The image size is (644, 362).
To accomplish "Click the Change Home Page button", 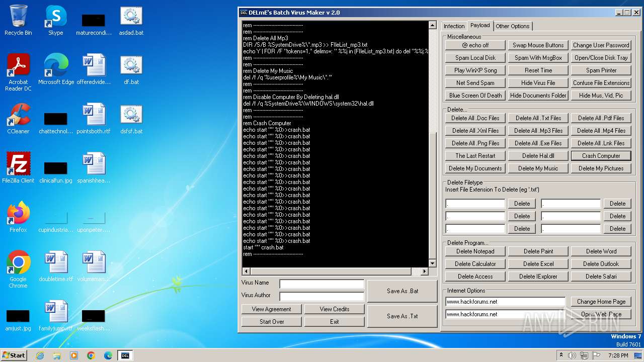I will (x=601, y=302).
